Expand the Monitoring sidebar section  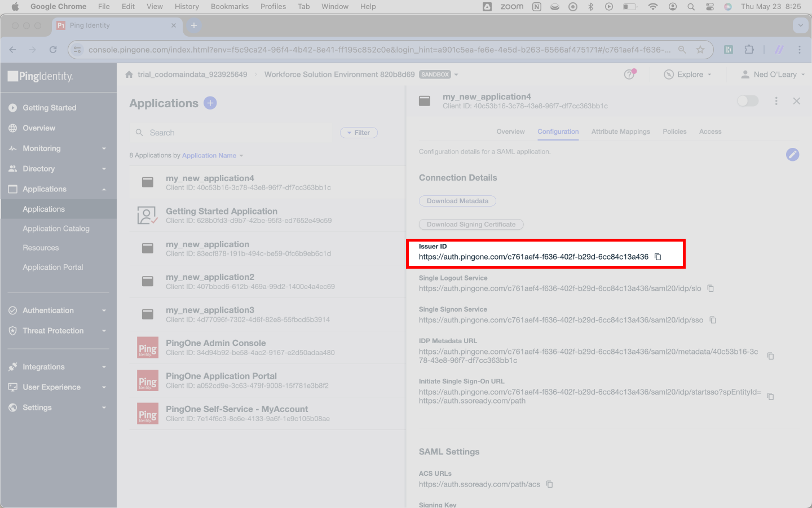coord(58,148)
